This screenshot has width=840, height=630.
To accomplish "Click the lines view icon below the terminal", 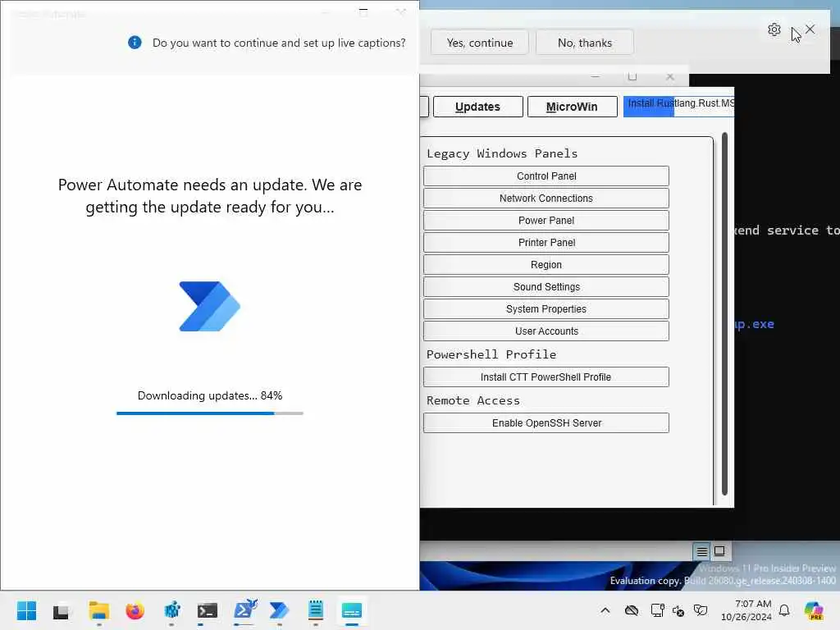I will 701,551.
